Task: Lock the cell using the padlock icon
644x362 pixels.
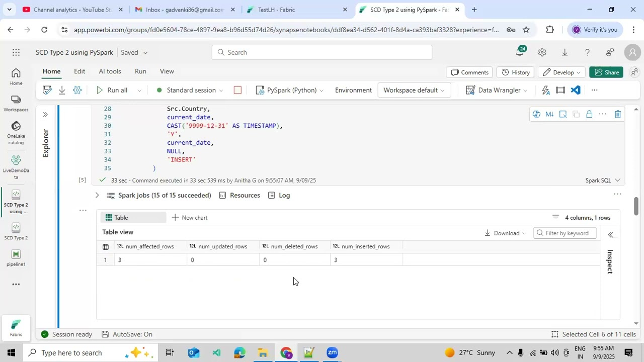Action: (x=589, y=114)
